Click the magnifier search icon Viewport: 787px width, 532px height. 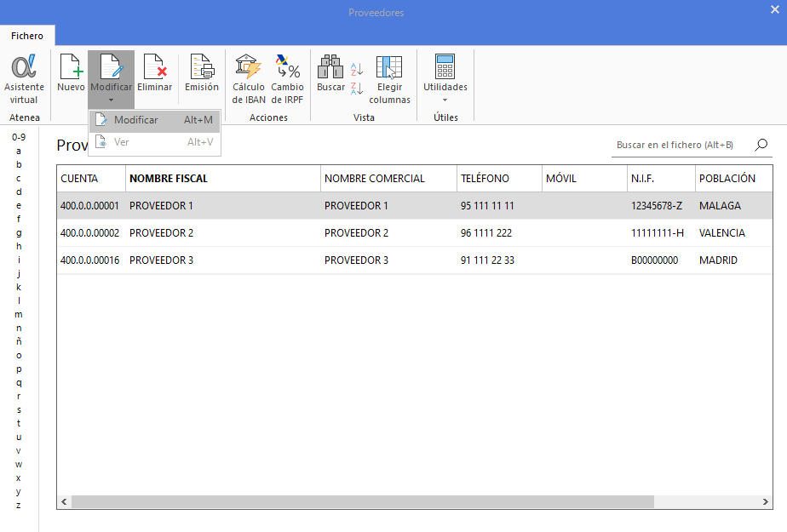[761, 145]
